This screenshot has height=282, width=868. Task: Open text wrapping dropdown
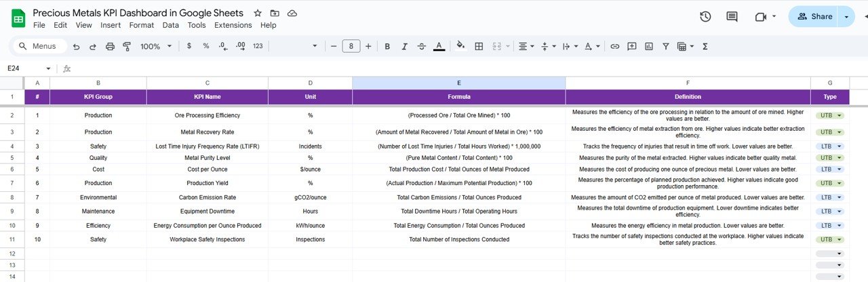click(570, 46)
